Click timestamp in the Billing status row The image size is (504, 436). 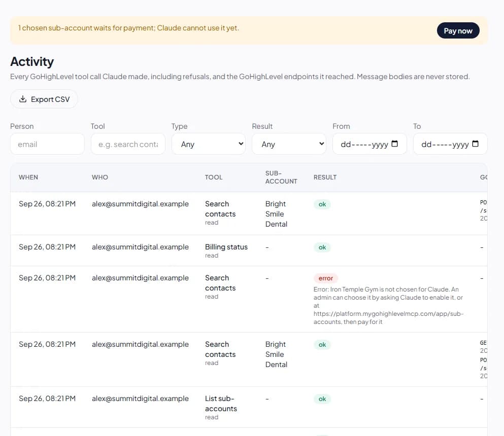pos(47,247)
